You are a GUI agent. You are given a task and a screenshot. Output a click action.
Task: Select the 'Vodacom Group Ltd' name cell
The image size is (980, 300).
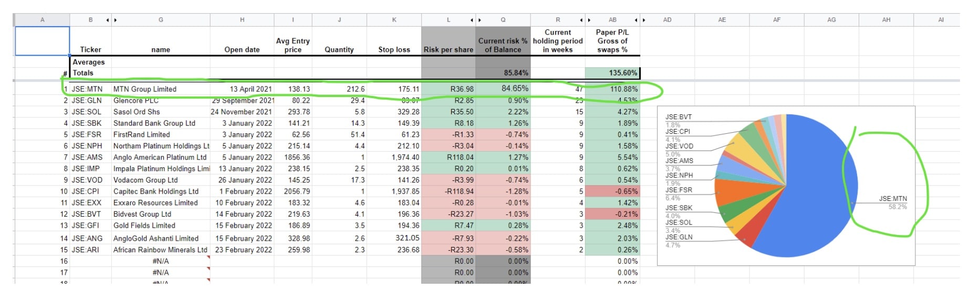(161, 180)
